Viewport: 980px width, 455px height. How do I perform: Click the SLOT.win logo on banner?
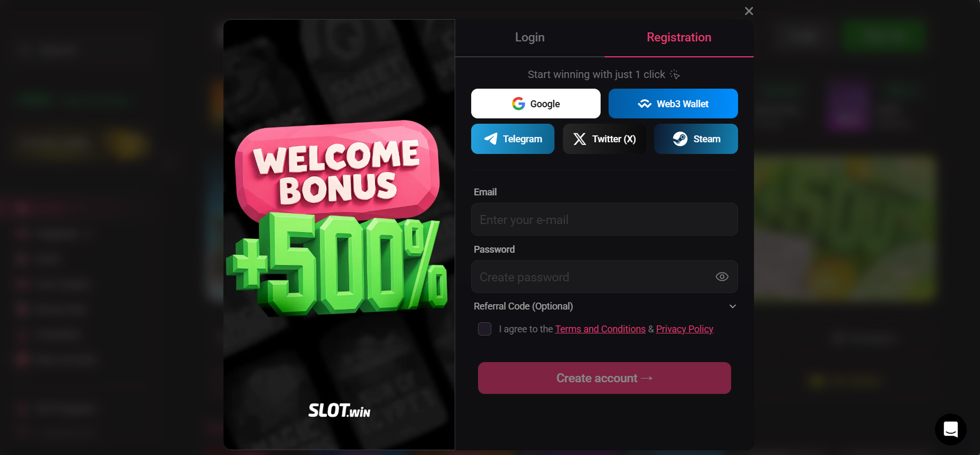click(340, 410)
